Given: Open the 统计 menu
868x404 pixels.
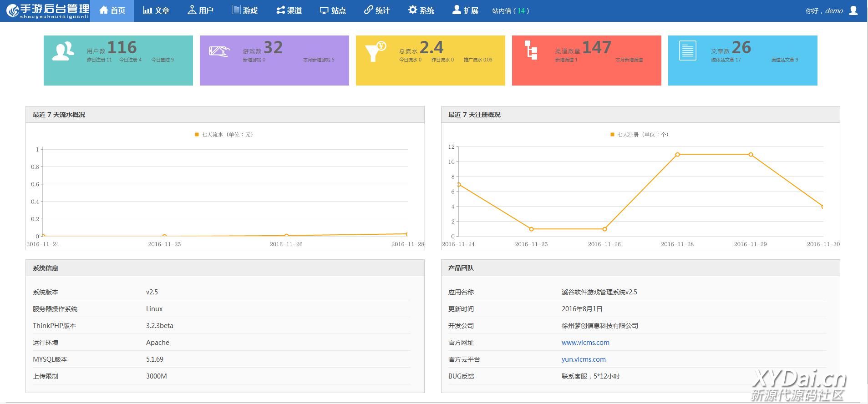Looking at the screenshot, I should click(x=377, y=10).
